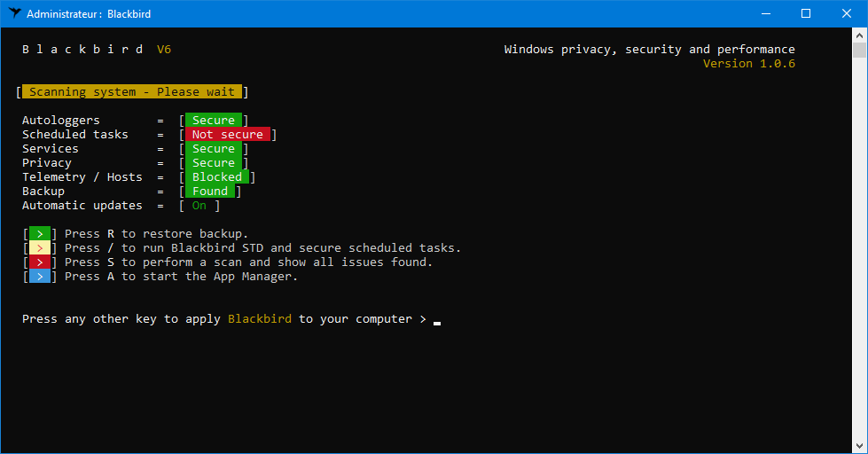Click the 'Scanning system - Please wait' banner
868x454 pixels.
click(132, 92)
